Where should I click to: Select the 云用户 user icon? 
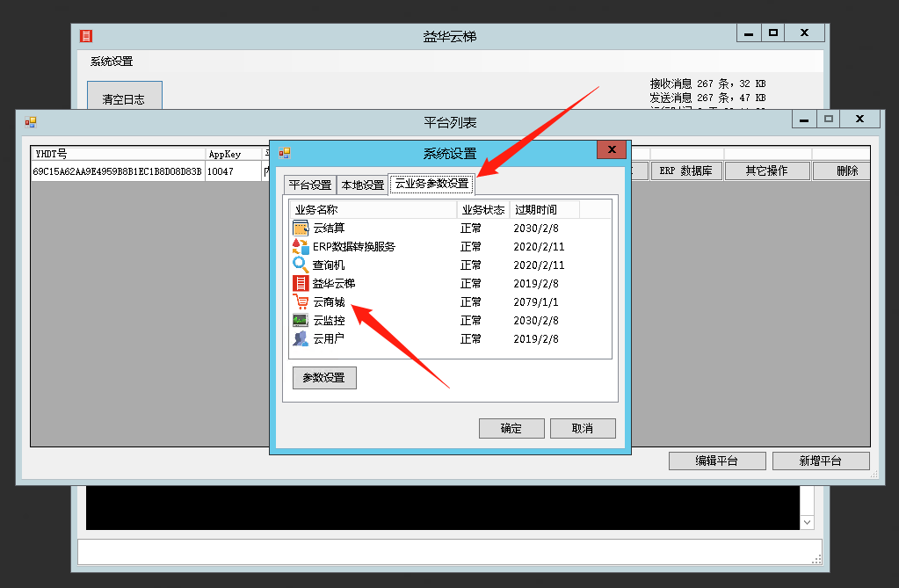coord(301,338)
